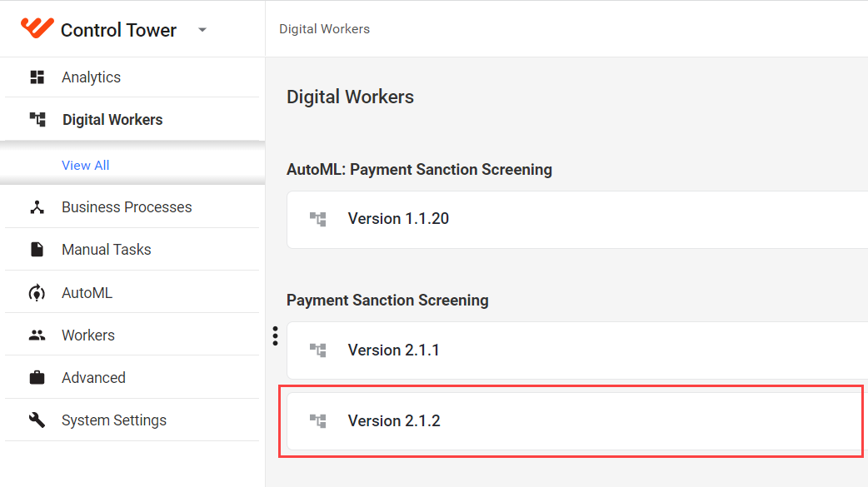Click the Manual Tasks document icon
Image resolution: width=868 pixels, height=487 pixels.
tap(37, 249)
